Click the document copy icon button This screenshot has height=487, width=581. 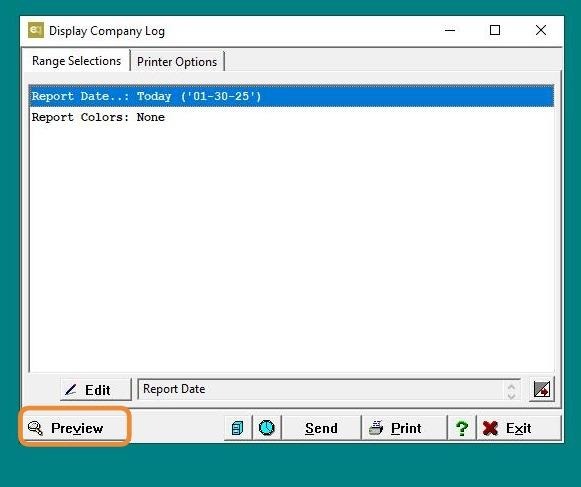[238, 428]
